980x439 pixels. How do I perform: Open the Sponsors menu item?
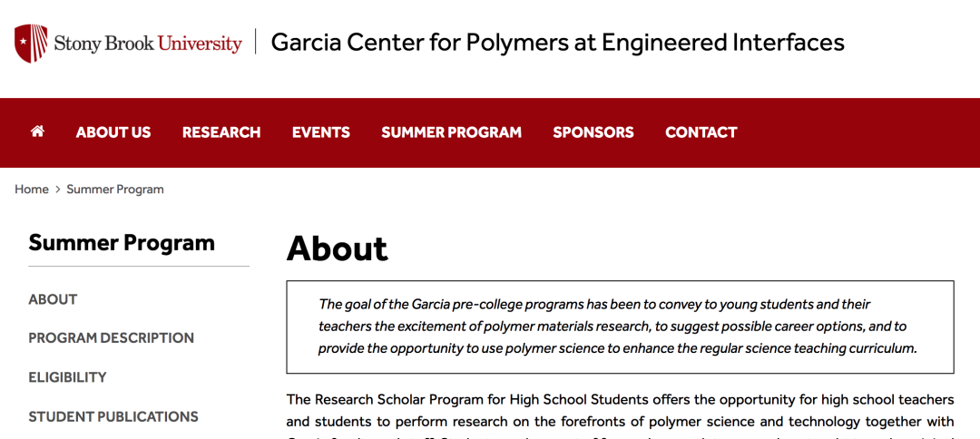point(593,132)
